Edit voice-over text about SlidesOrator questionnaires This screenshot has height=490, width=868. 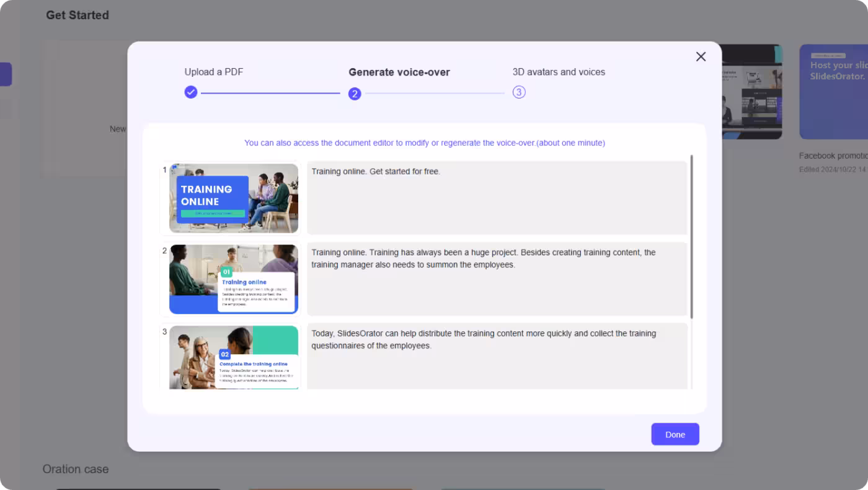pos(497,357)
